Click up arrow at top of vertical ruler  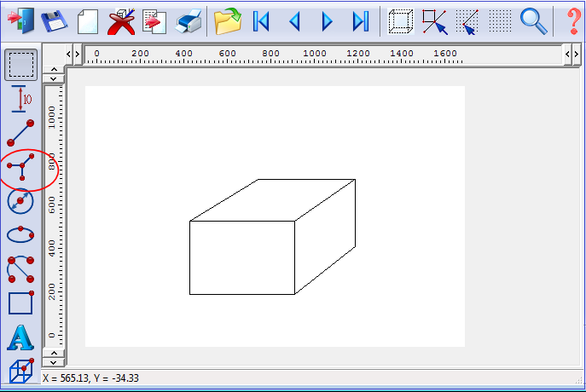pyautogui.click(x=54, y=69)
